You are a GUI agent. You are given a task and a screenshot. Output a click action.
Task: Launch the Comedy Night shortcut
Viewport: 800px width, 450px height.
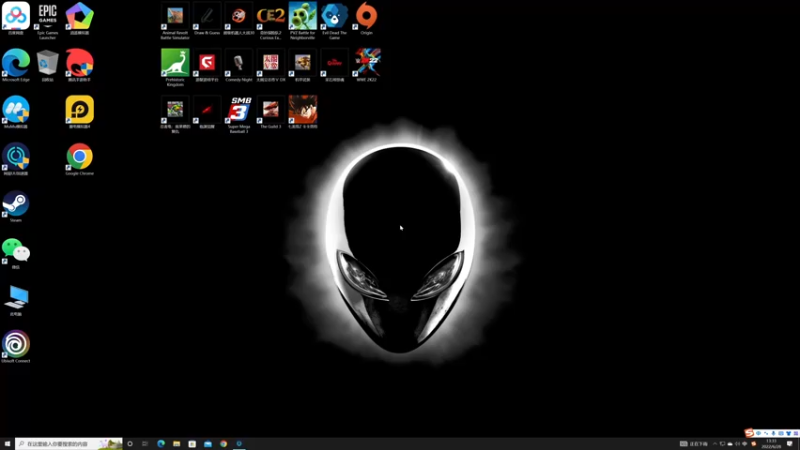[239, 65]
